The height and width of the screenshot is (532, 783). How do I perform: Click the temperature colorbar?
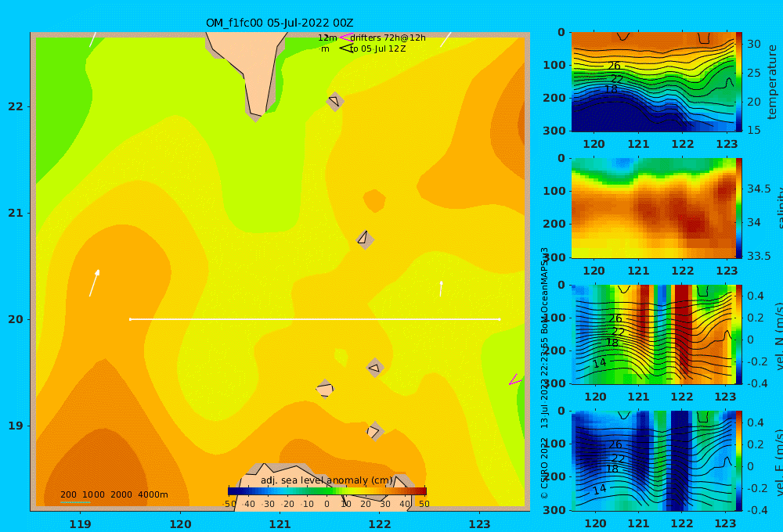pos(739,82)
